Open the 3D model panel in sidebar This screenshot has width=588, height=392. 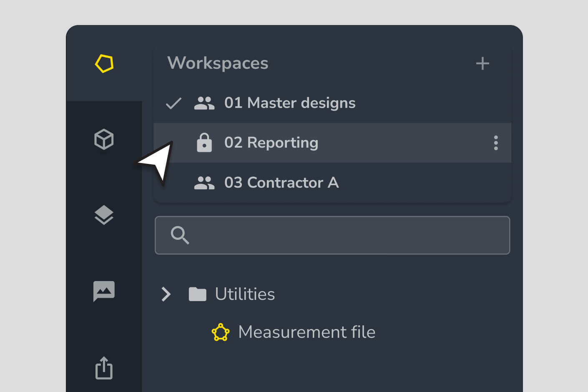(104, 140)
